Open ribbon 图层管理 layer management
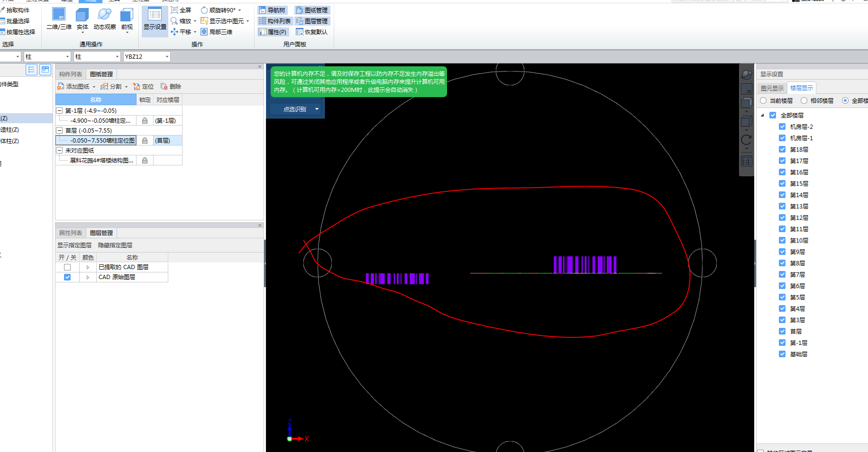Image resolution: width=868 pixels, height=452 pixels. (x=312, y=21)
